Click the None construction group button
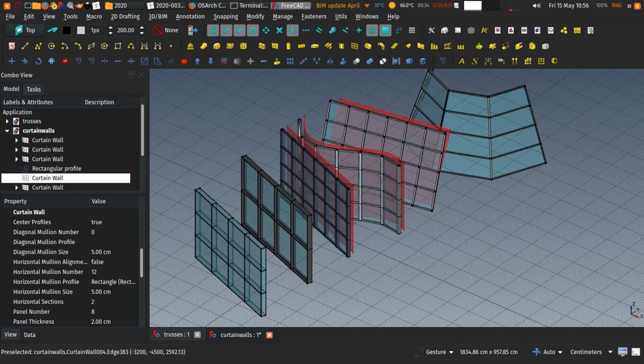The image size is (644, 364). [166, 30]
